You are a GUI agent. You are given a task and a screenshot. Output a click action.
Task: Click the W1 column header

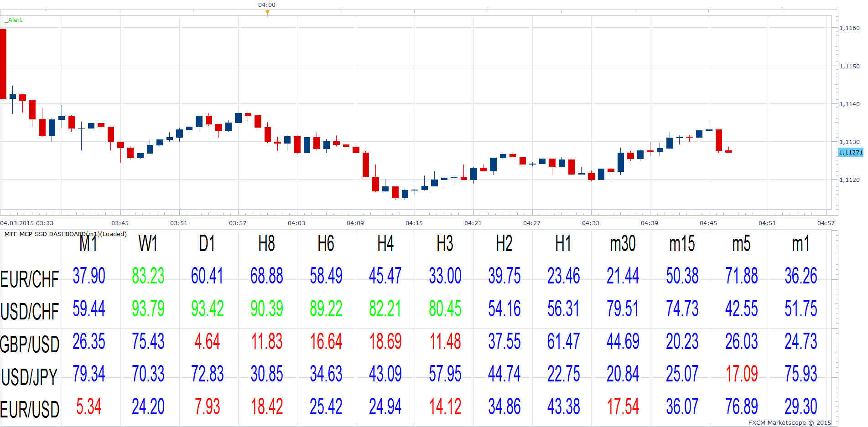click(148, 243)
